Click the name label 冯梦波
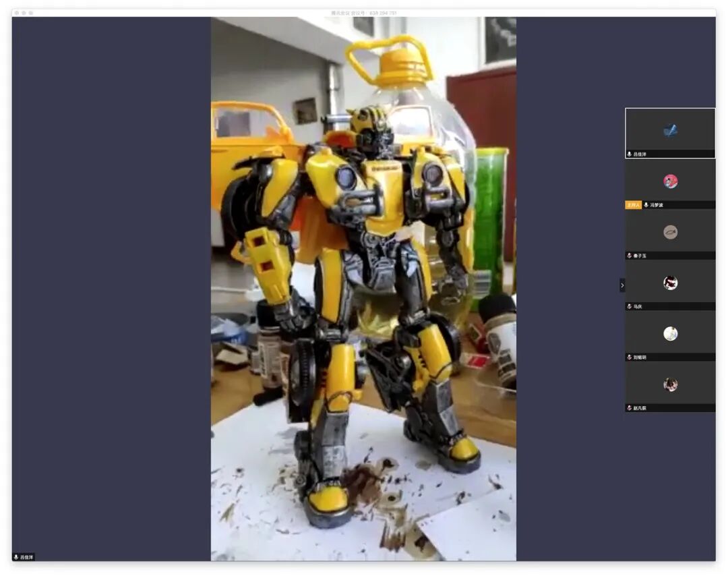Screen dimensions: 728x576 point(657,205)
